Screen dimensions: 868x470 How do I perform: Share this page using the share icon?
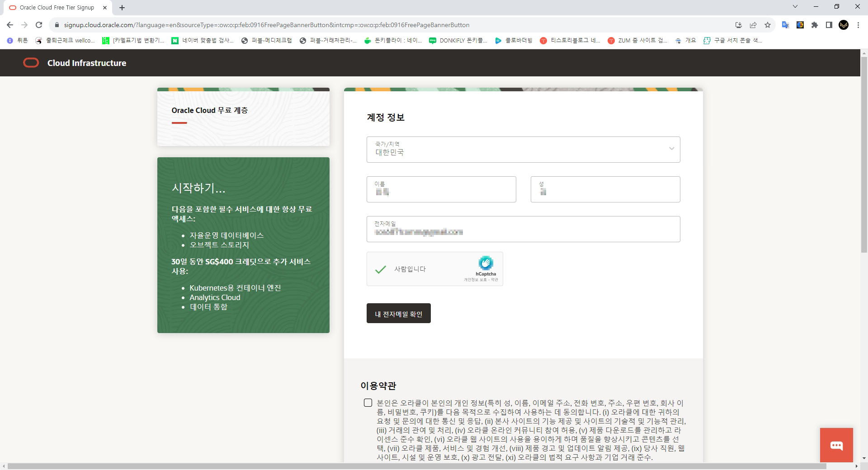tap(753, 25)
